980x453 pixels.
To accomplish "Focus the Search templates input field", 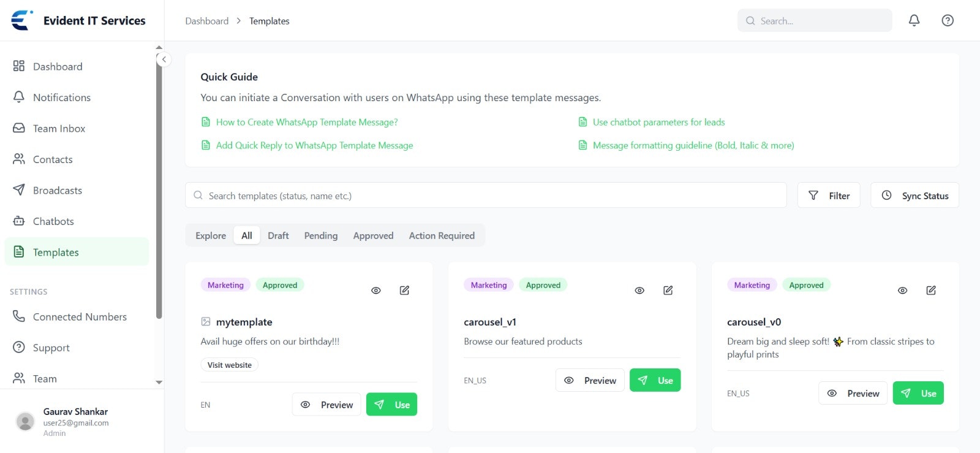I will (x=486, y=196).
